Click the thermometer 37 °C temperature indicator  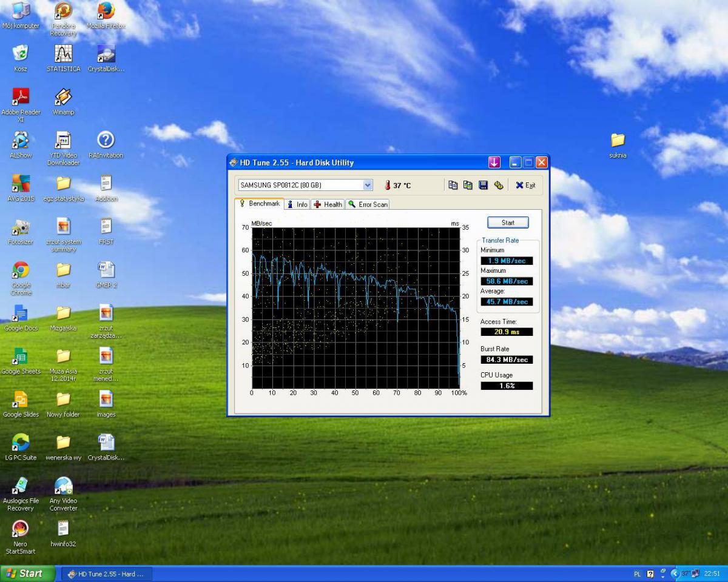tap(397, 185)
